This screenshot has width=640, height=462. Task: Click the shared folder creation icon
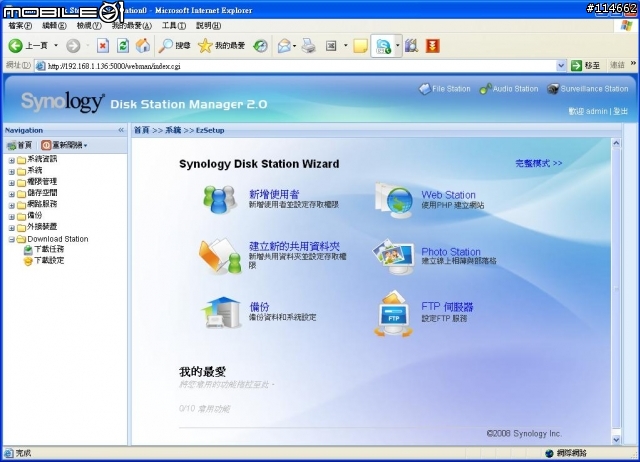point(220,256)
